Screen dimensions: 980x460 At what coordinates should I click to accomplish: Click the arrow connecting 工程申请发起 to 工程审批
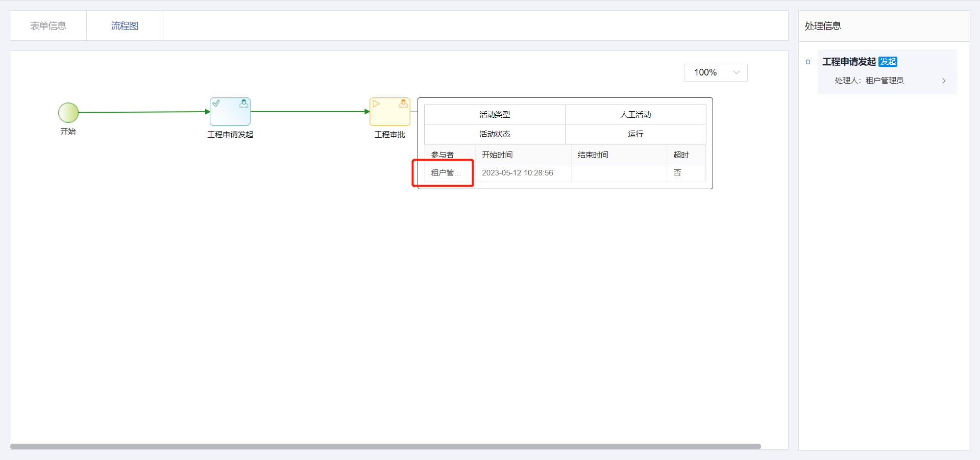[309, 111]
